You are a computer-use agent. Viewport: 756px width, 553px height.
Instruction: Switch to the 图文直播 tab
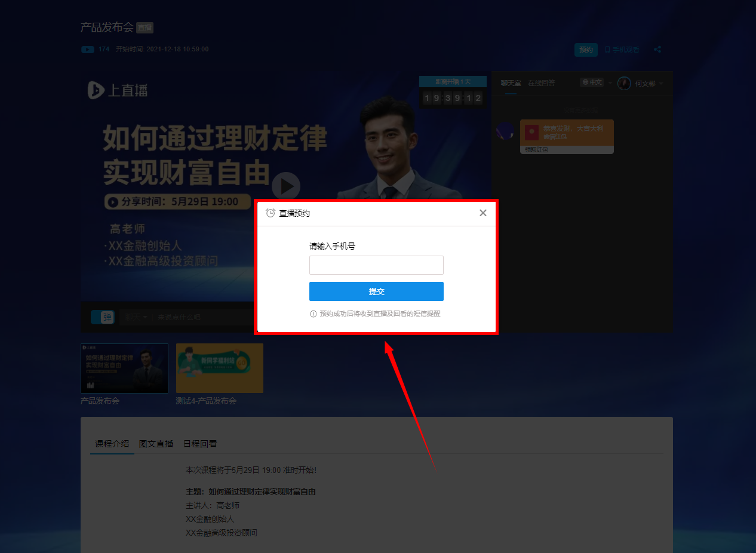point(156,444)
